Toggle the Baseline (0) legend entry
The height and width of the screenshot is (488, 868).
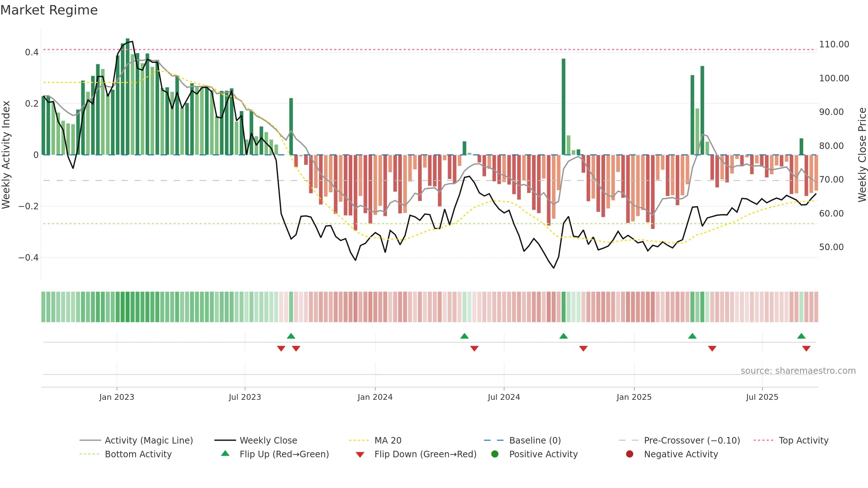click(522, 440)
